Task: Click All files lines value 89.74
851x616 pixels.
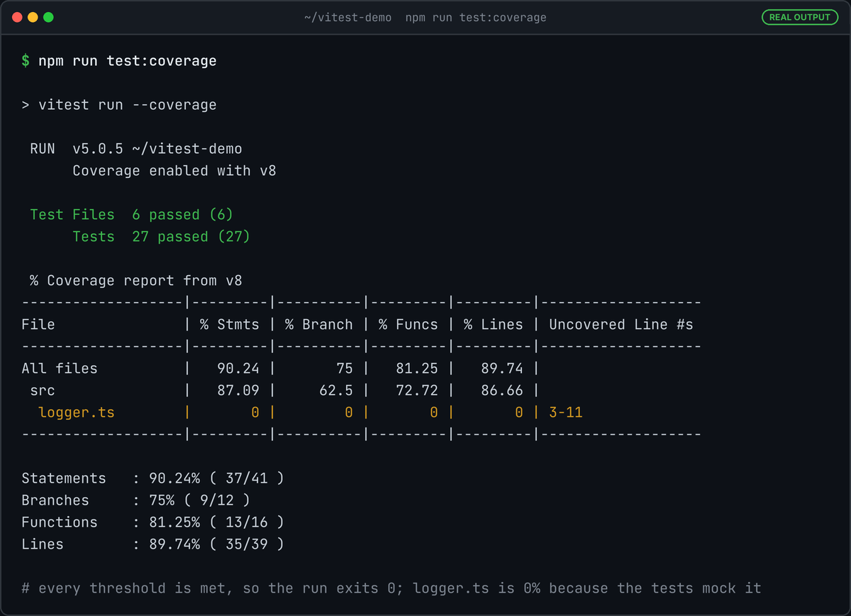Action: (501, 369)
